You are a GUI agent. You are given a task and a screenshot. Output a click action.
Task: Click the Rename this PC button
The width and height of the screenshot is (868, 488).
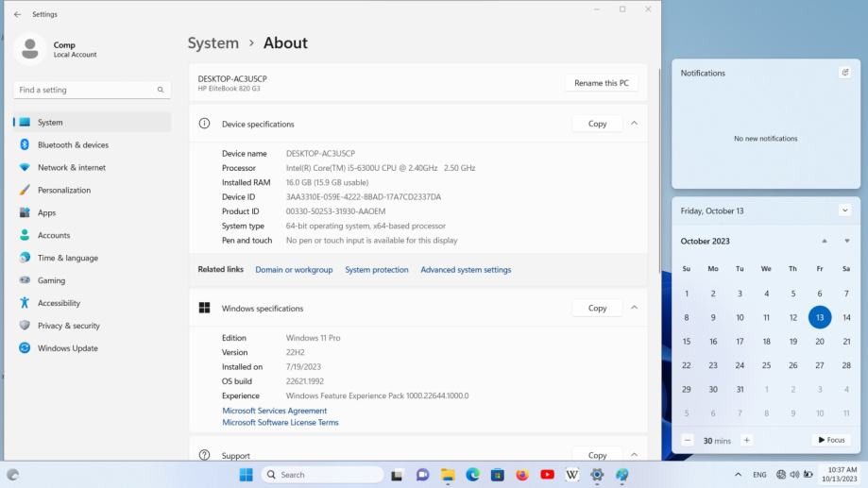tap(601, 83)
